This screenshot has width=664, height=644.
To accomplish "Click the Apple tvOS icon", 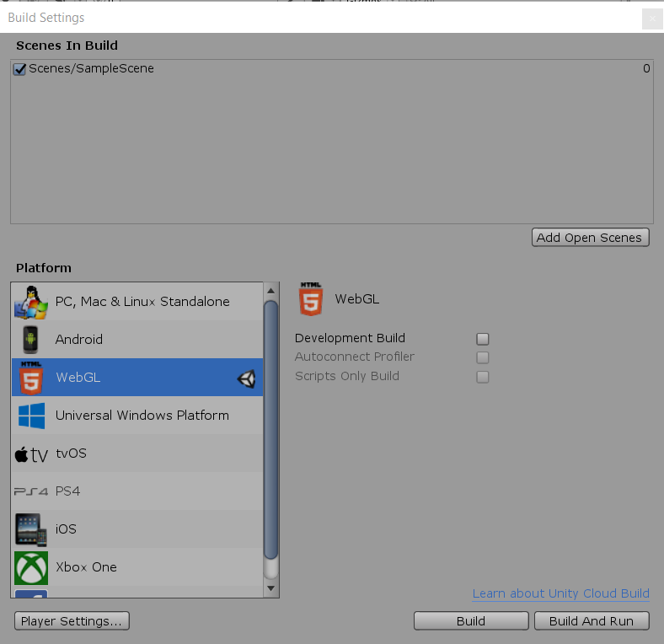I will (31, 454).
